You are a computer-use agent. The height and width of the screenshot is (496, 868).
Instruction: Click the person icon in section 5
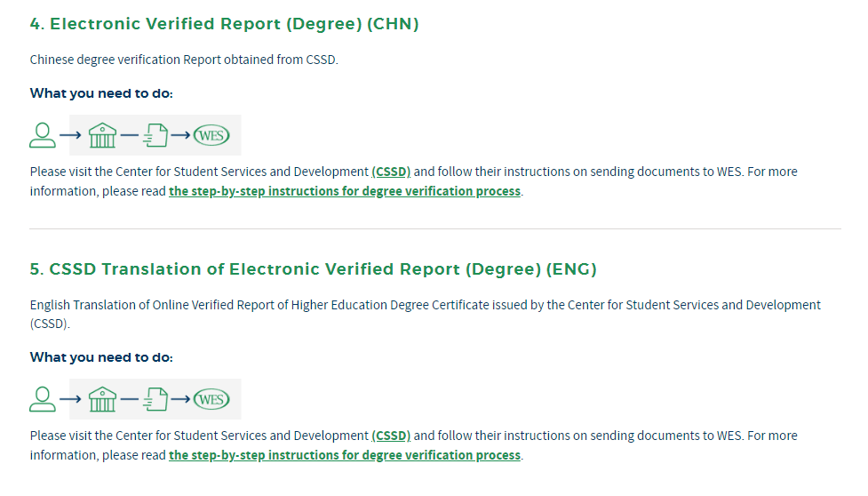coord(43,399)
